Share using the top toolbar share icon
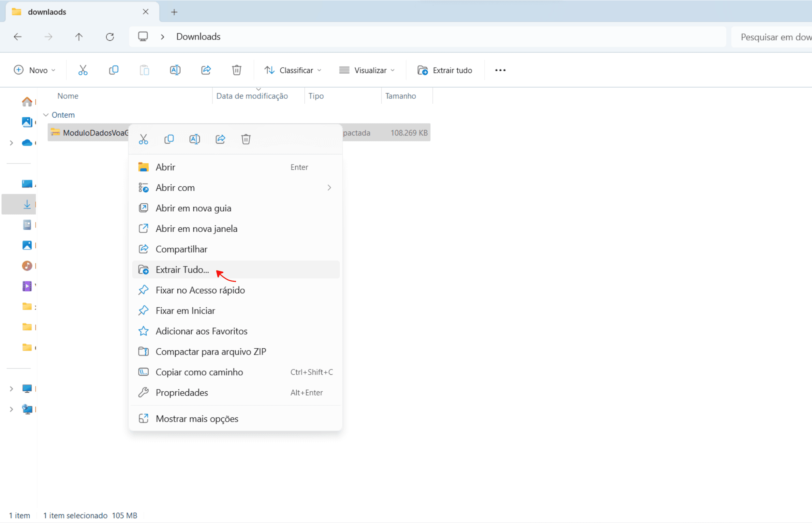Screen dimensions: 812x523 [x=206, y=70]
